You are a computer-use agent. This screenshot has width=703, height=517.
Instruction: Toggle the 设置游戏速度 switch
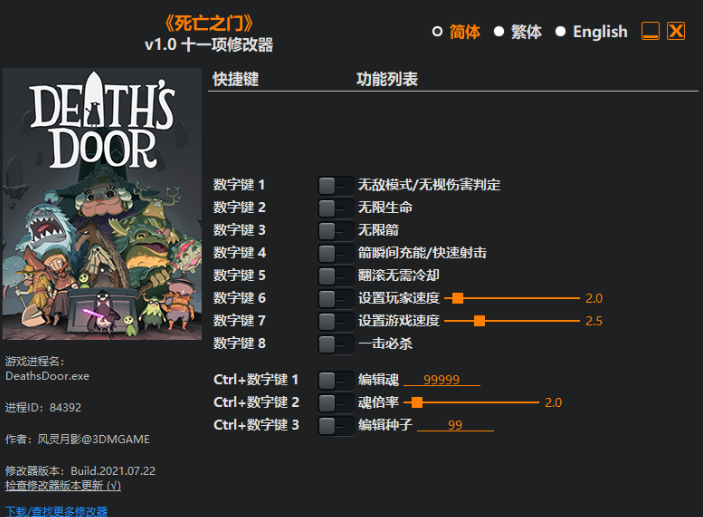336,321
